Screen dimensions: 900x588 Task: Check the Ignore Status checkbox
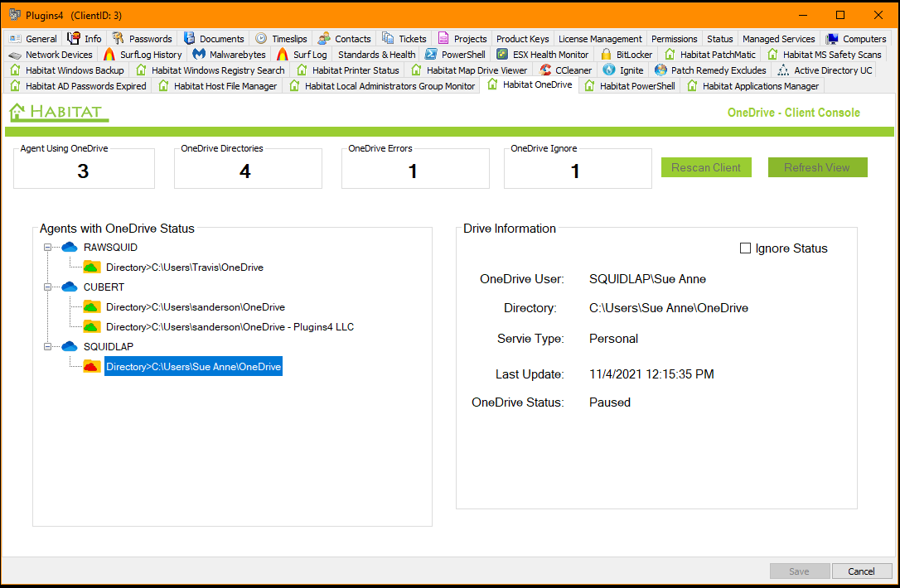(745, 248)
